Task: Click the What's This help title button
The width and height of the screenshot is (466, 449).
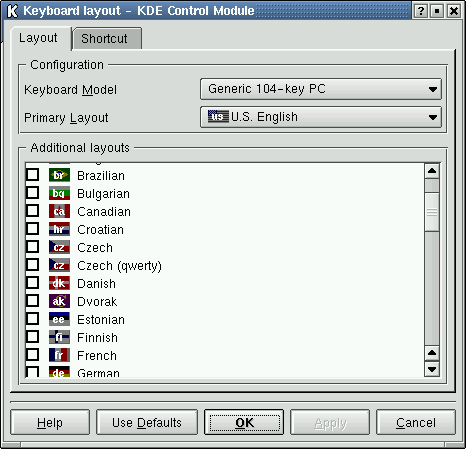Action: click(421, 11)
